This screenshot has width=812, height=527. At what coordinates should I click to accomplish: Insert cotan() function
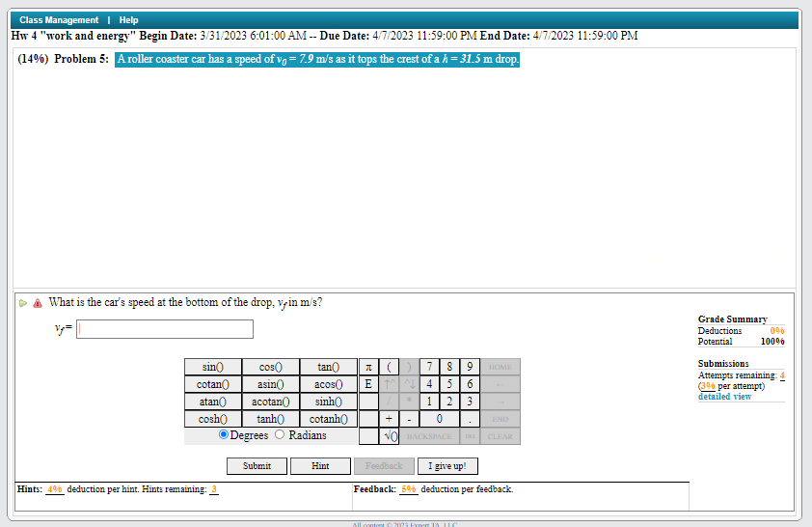tap(213, 384)
